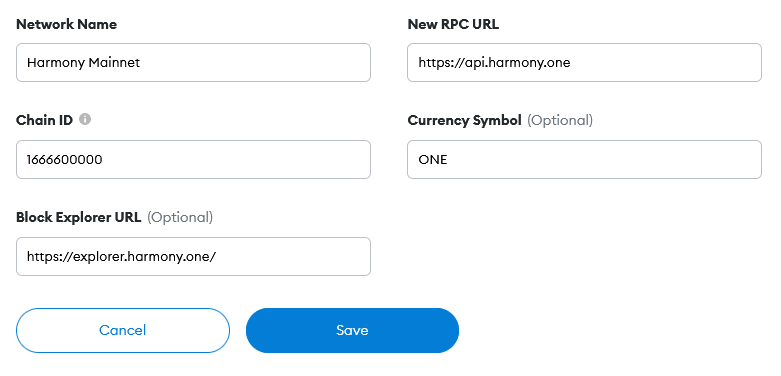Focus the Chain ID input field

[193, 159]
